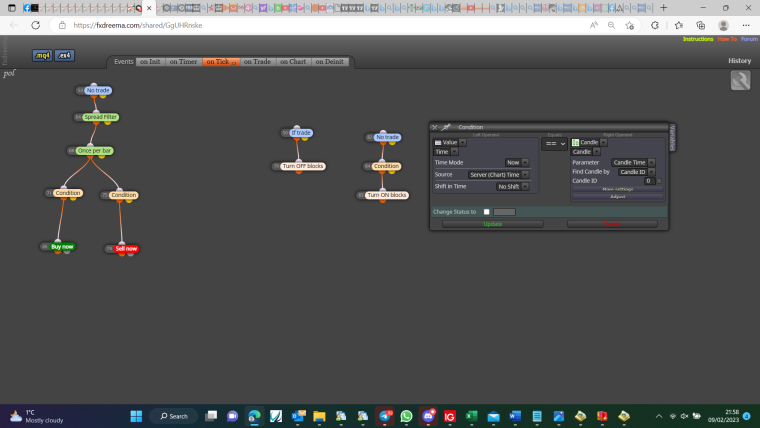Select the No trade block above Turn ON blocks
The width and height of the screenshot is (760, 428).
tap(387, 137)
